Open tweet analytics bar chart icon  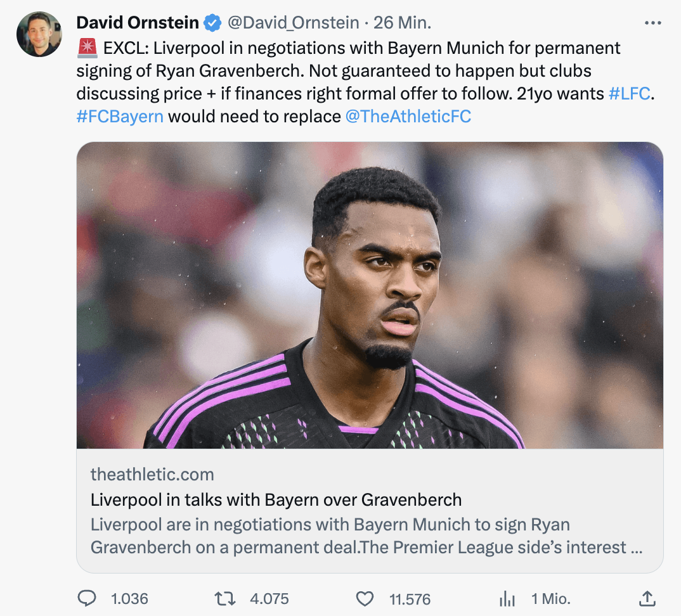507,598
